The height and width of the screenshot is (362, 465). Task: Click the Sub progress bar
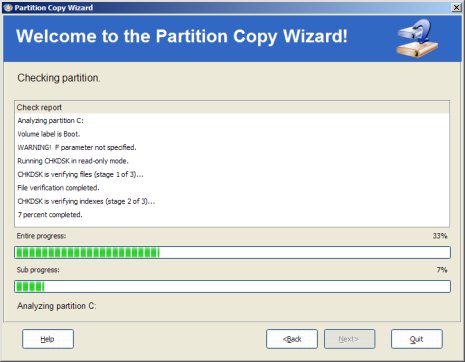click(232, 287)
